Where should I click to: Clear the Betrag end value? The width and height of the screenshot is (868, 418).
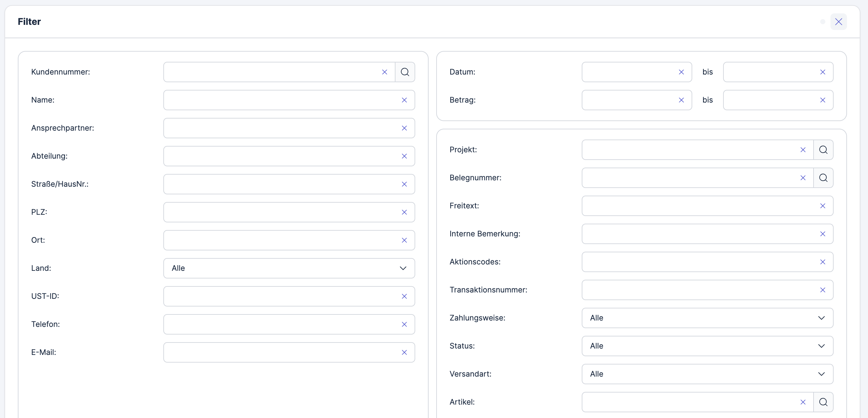pos(822,100)
